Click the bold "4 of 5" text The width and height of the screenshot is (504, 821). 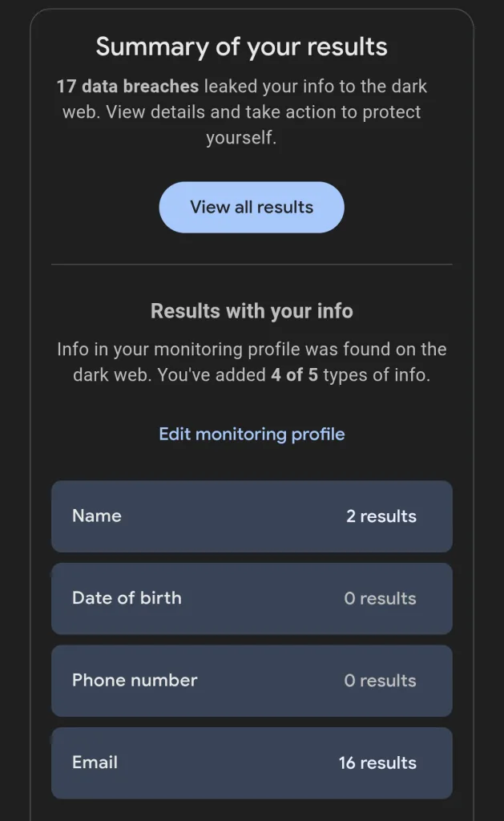[x=296, y=375]
